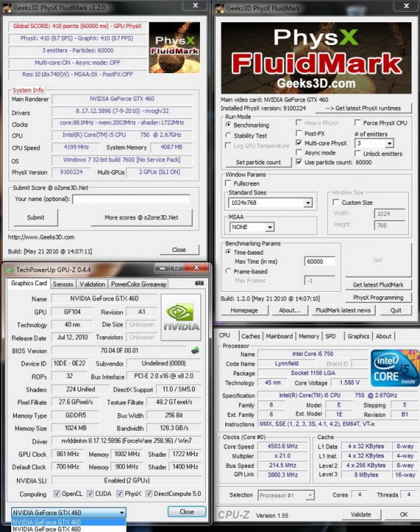
Task: Click the NVIDIA logo in GPU-Z
Action: [x=182, y=318]
